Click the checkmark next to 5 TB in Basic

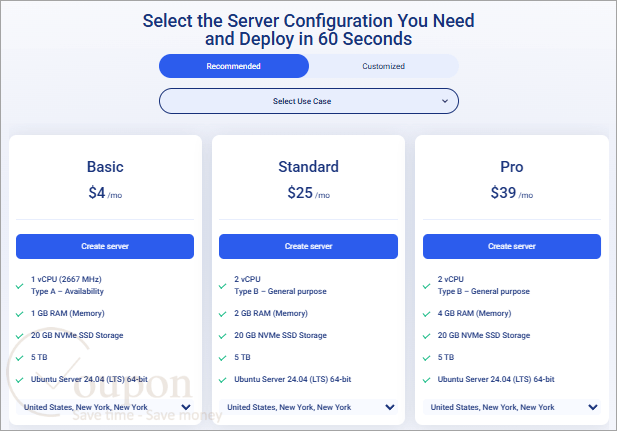20,358
